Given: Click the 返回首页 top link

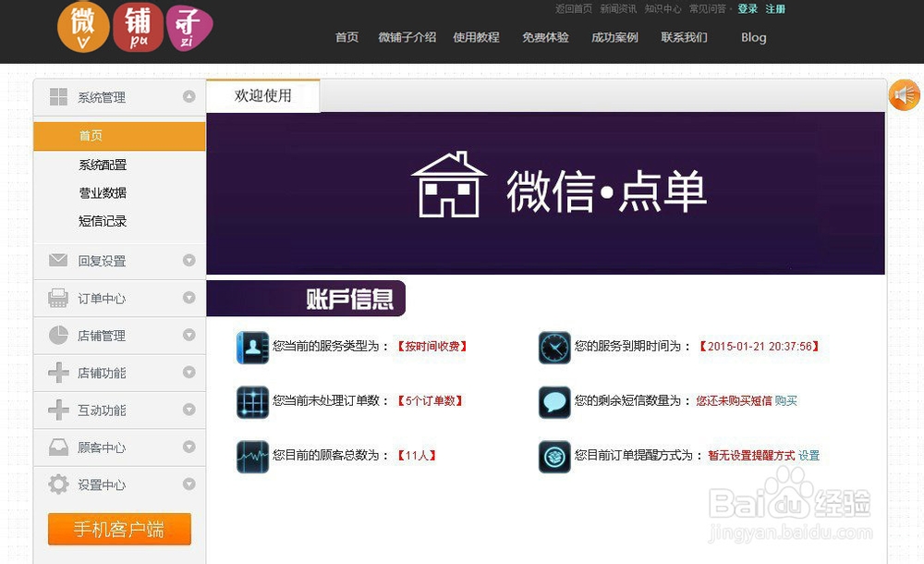Looking at the screenshot, I should tap(574, 9).
